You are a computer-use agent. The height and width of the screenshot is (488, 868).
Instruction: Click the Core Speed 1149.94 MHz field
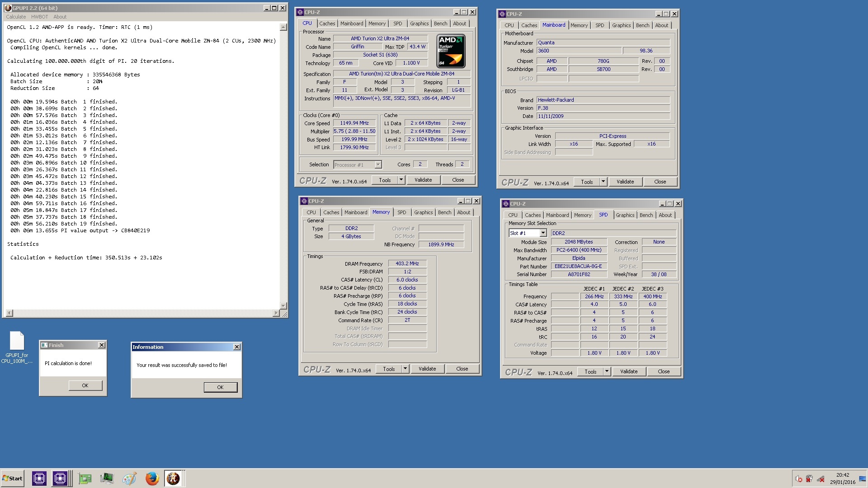[x=354, y=123]
